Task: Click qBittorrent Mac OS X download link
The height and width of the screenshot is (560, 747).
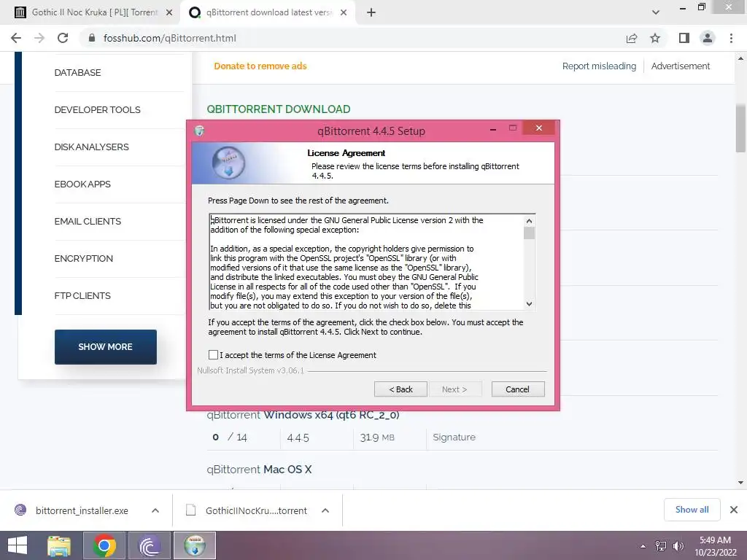Action: coord(259,469)
